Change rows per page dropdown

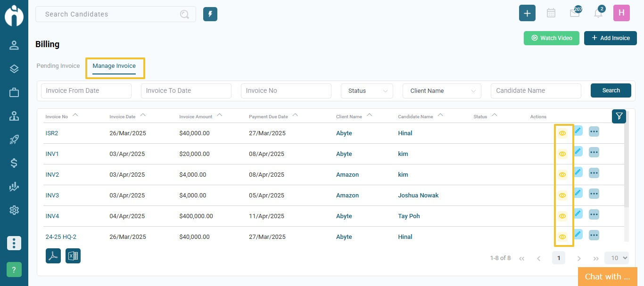(617, 258)
